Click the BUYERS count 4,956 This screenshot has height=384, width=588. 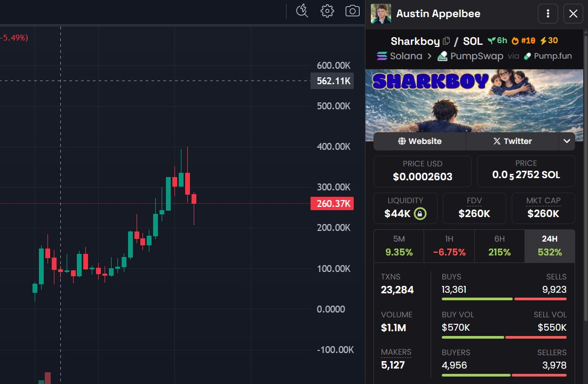coord(454,365)
